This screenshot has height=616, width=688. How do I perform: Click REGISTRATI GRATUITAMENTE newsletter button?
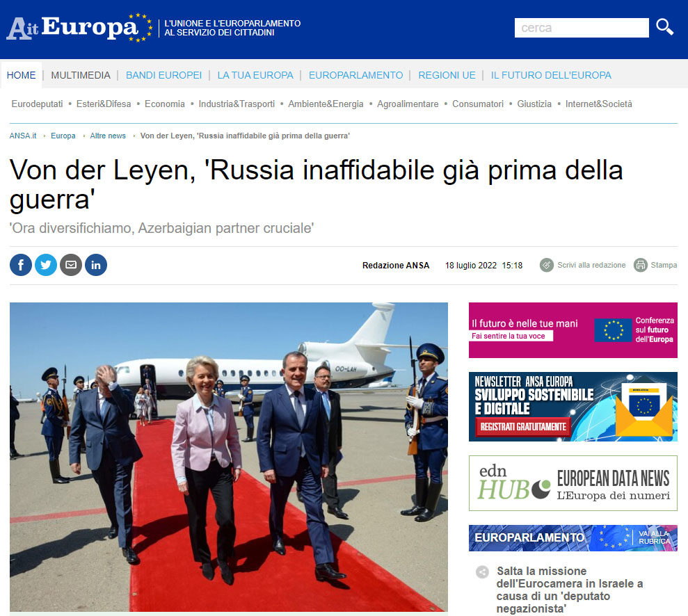coord(523,427)
